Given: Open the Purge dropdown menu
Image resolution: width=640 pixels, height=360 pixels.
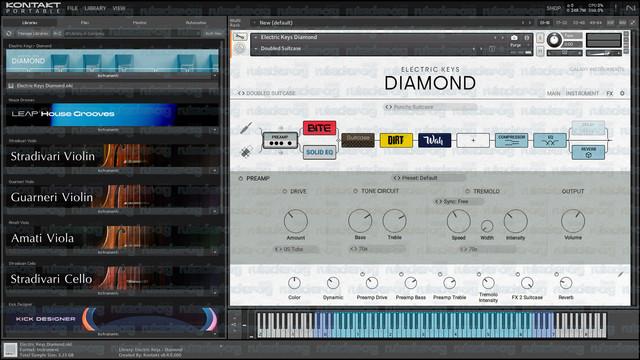Looking at the screenshot, I should 520,45.
